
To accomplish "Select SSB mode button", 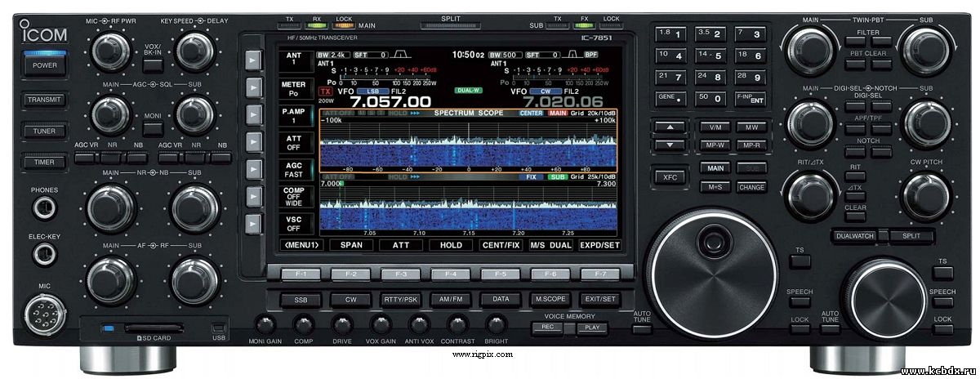I will (x=301, y=300).
